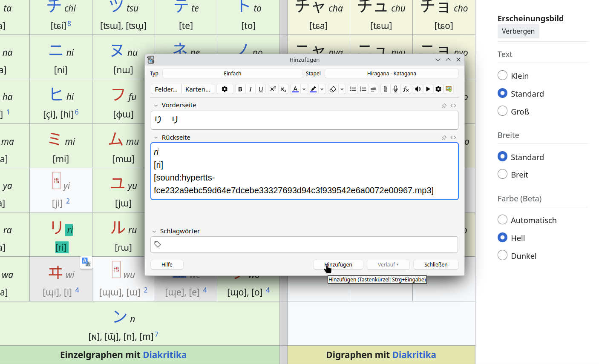This screenshot has height=364, width=599.
Task: Insert an unordered list
Action: [x=353, y=89]
